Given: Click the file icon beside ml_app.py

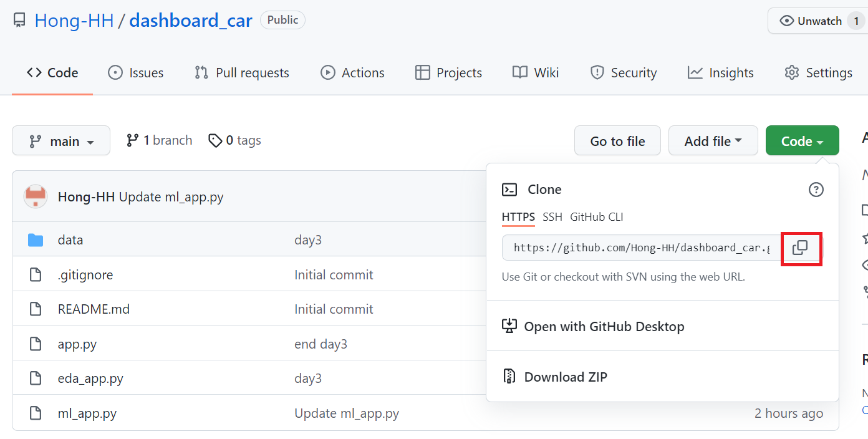Looking at the screenshot, I should tap(36, 413).
